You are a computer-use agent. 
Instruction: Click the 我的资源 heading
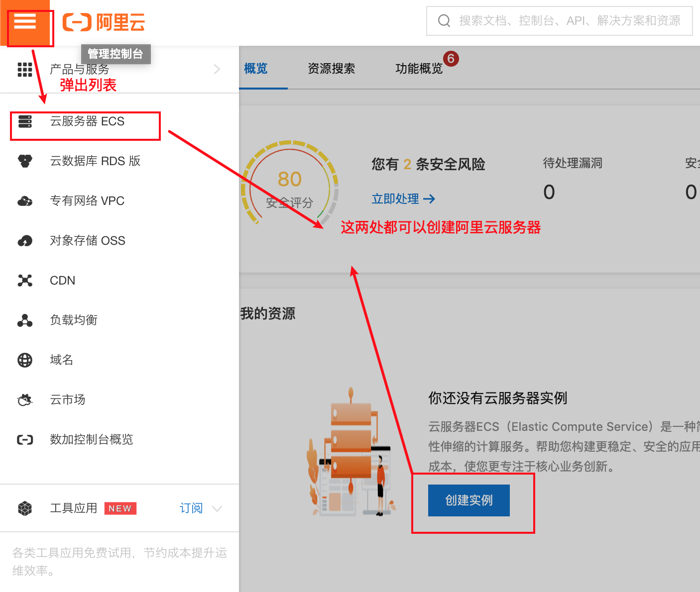(268, 313)
